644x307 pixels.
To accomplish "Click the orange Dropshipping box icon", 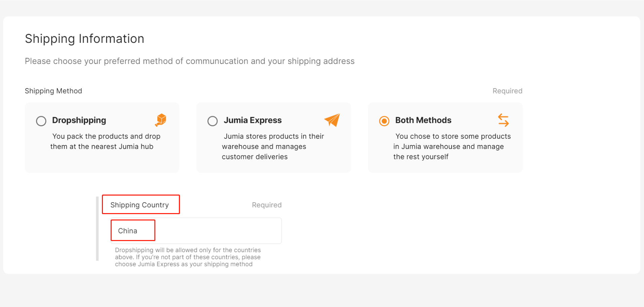I will coord(161,120).
